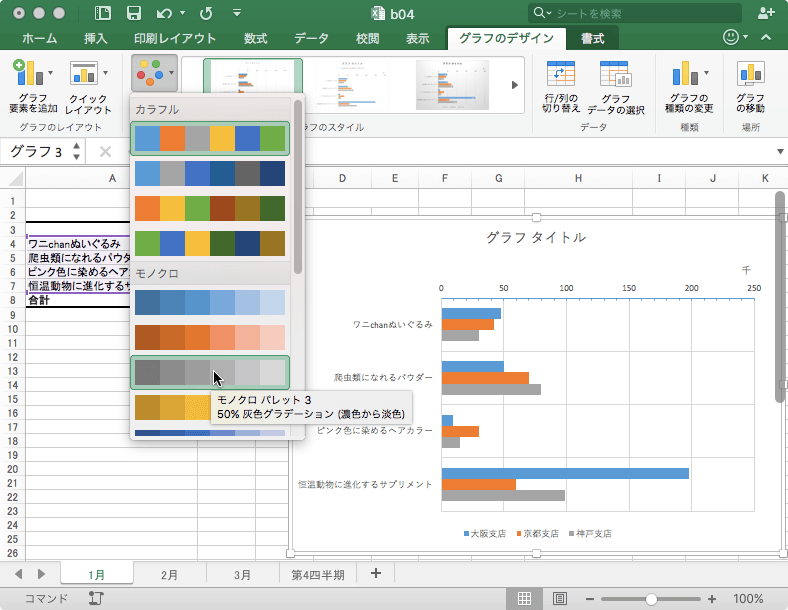Click the Redo icon in title bar
Image resolution: width=788 pixels, height=610 pixels.
206,14
